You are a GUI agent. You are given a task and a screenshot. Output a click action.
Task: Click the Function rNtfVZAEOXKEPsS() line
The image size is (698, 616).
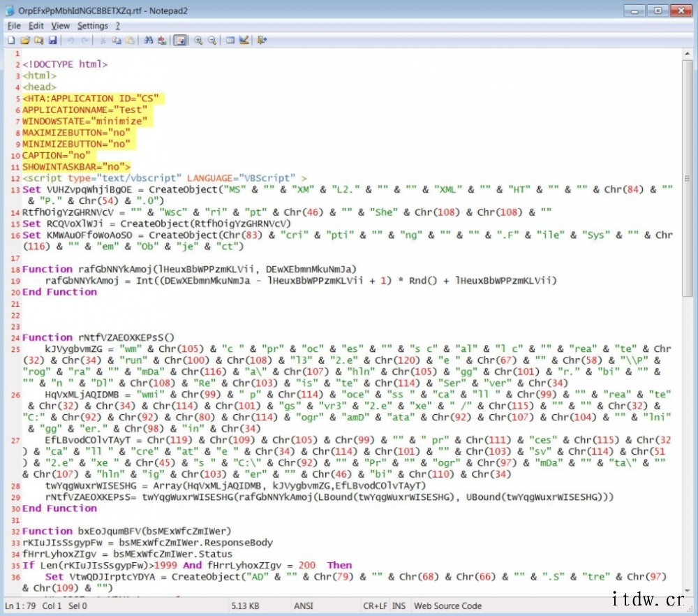[98, 337]
